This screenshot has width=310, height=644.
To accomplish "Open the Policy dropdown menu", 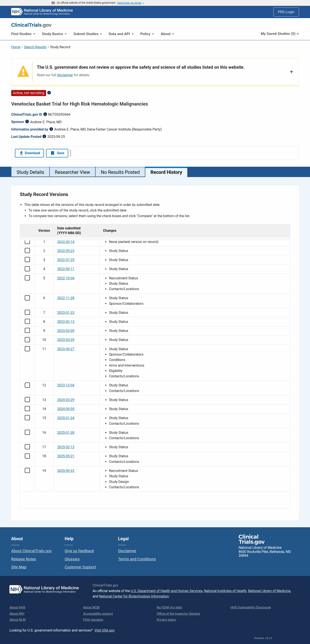I will [x=147, y=34].
